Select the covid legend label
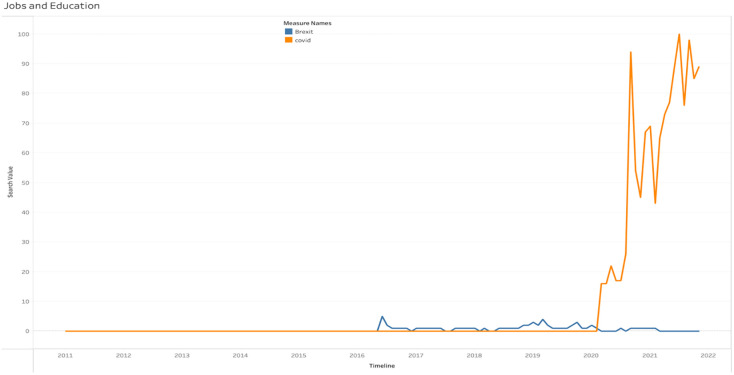734x375 pixels. (300, 40)
